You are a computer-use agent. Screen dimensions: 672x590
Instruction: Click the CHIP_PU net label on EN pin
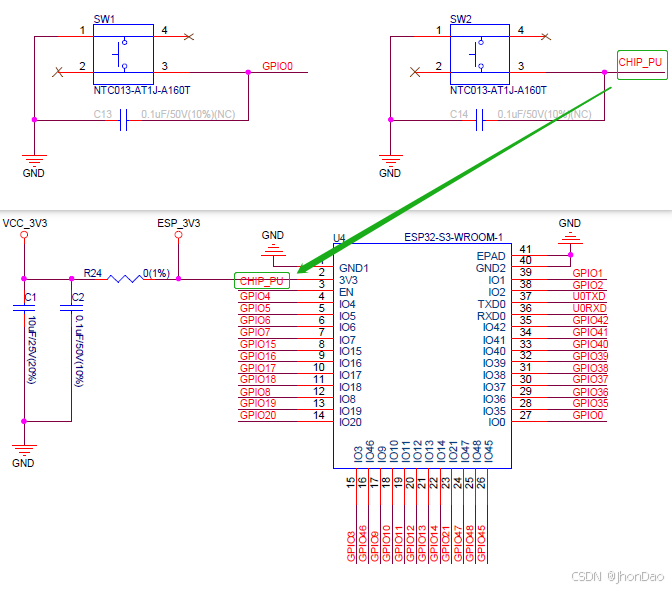[261, 281]
